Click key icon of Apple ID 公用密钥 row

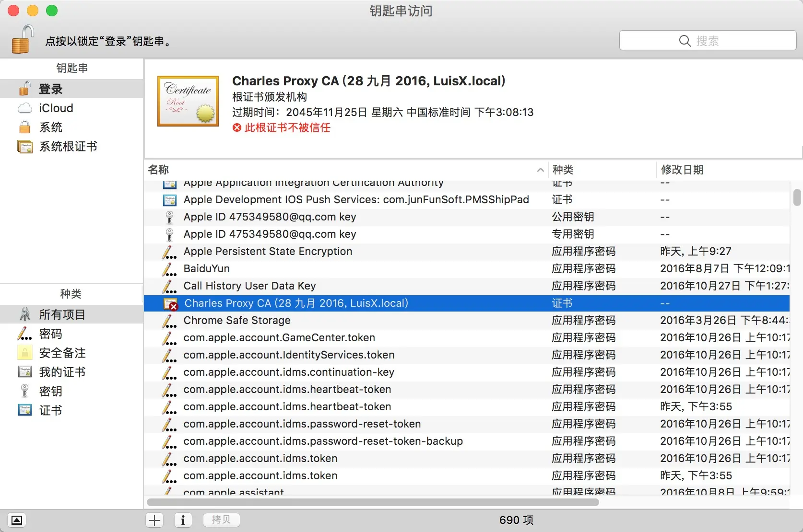click(x=169, y=217)
